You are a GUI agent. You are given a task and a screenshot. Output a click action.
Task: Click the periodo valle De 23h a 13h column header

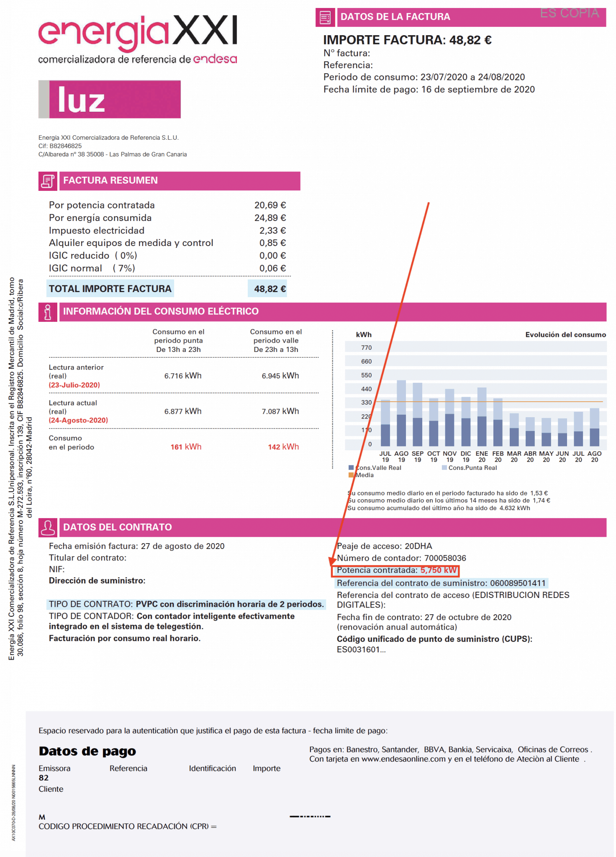pos(276,341)
